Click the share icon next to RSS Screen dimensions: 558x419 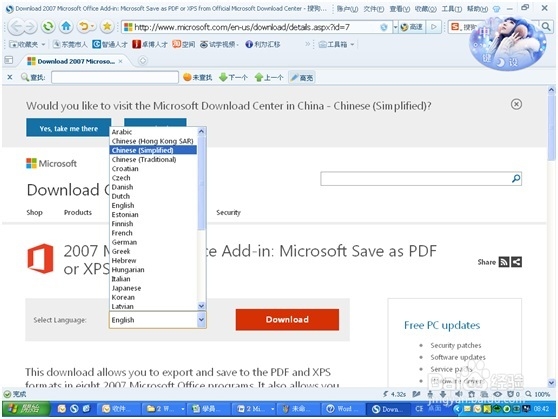point(517,262)
